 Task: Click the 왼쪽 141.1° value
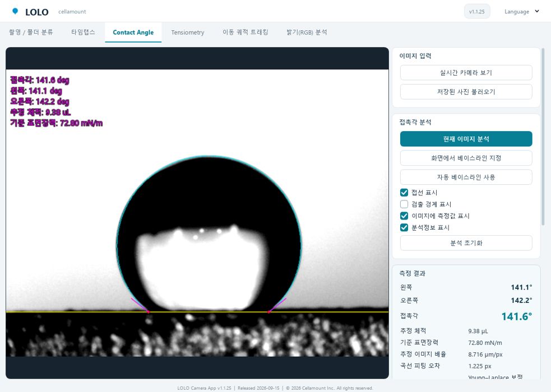click(x=521, y=287)
